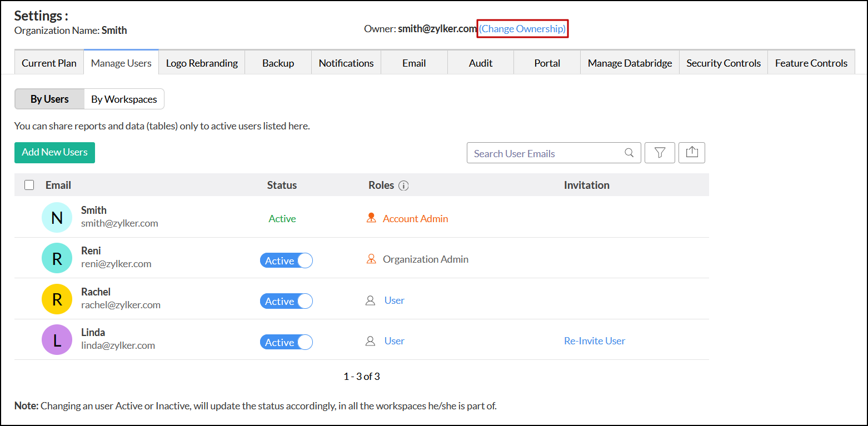Click Linda's purple avatar icon
The image size is (868, 426).
[x=57, y=340]
